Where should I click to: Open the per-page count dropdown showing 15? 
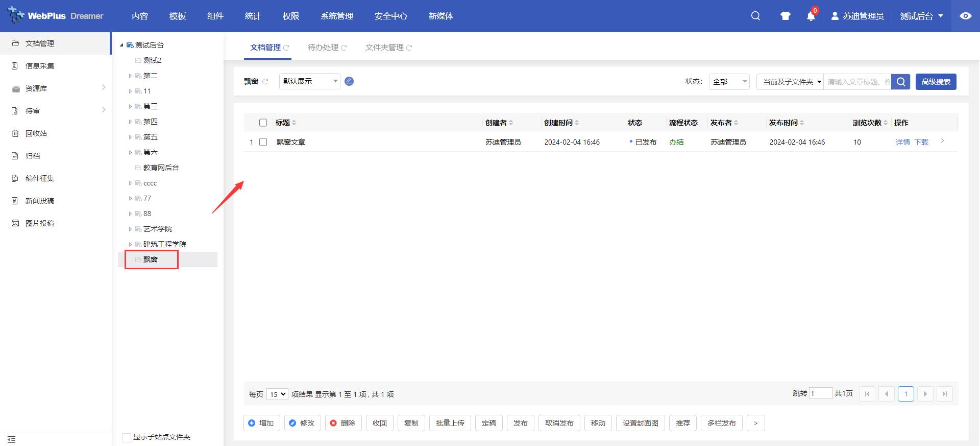277,394
